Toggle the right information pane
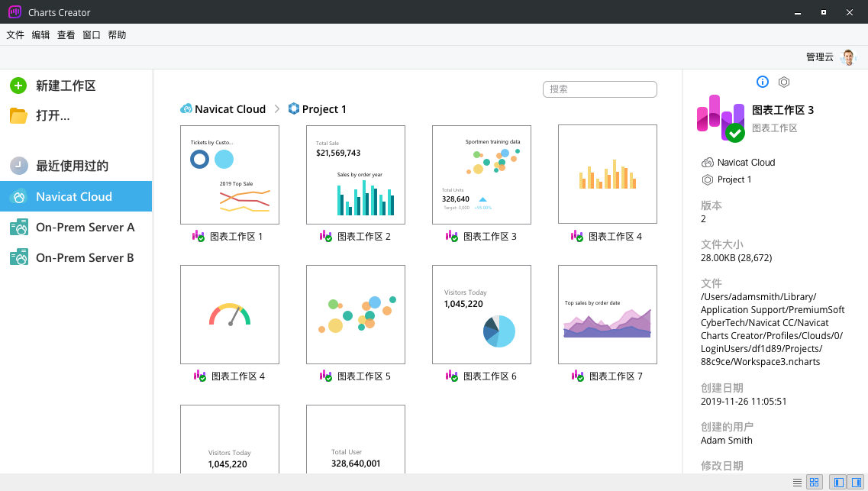The image size is (868, 491). click(x=857, y=483)
